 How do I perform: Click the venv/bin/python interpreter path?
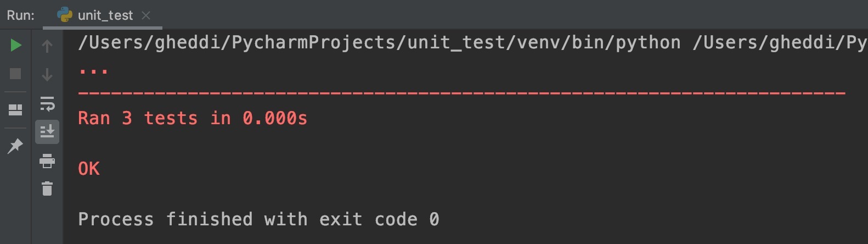click(x=379, y=42)
